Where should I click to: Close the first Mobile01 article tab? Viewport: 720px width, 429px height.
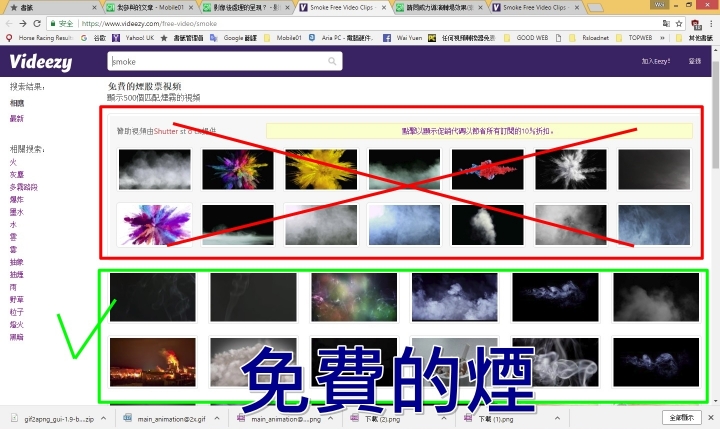191,7
